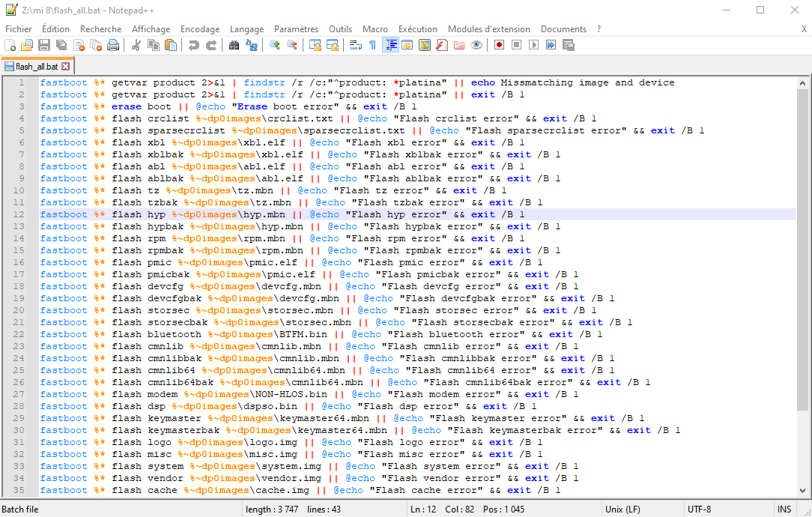Click the INS insert mode indicator

(x=784, y=510)
